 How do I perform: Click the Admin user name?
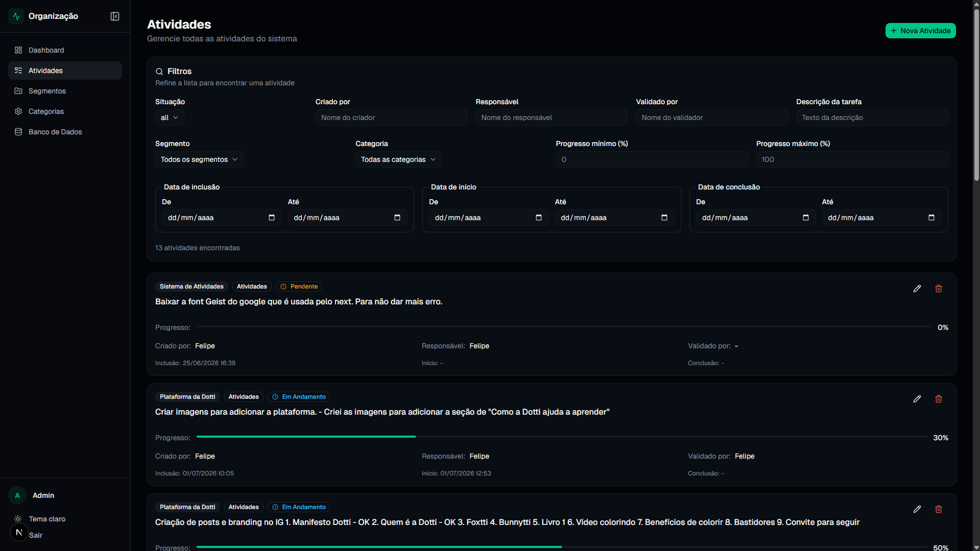pyautogui.click(x=43, y=495)
